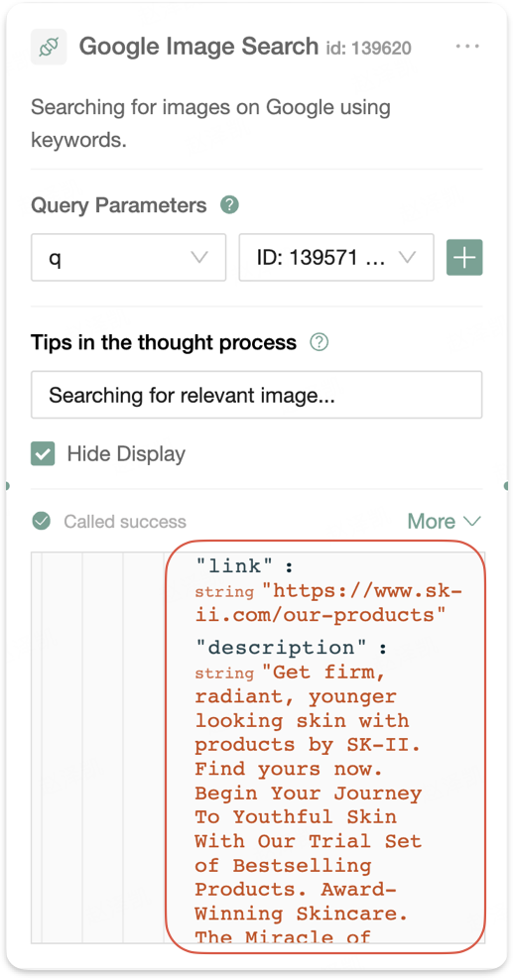
Task: Click the Query Parameters help icon
Action: point(229,205)
